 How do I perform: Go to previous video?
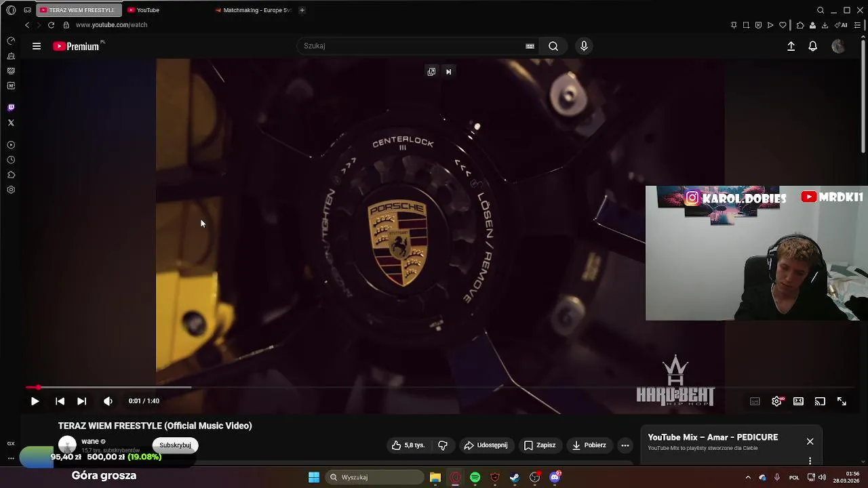pyautogui.click(x=60, y=401)
